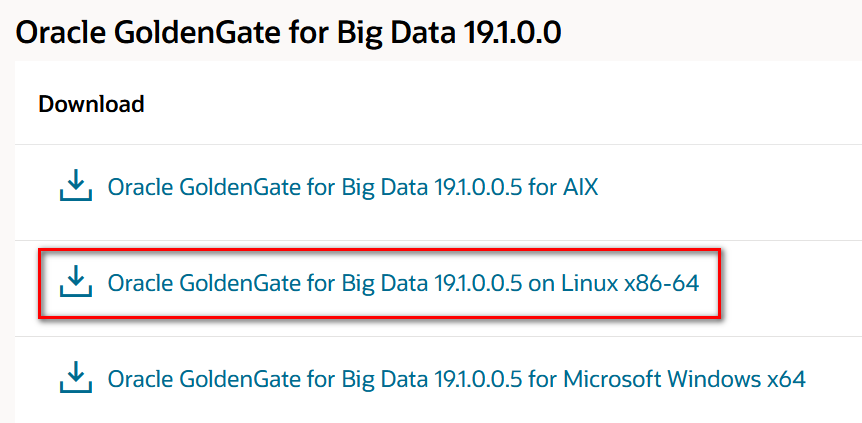Click version 19.1.0.0 in the page heading
The height and width of the screenshot is (423, 862).
point(512,33)
